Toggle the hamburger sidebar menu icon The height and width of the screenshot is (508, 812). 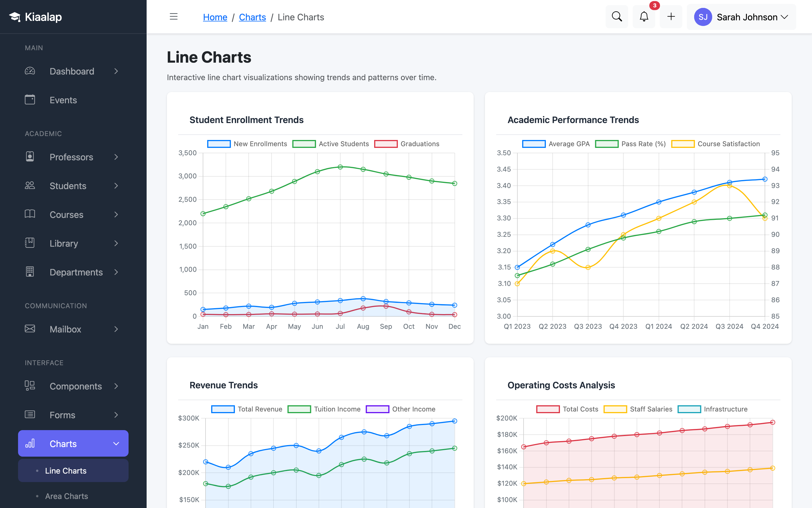pyautogui.click(x=173, y=16)
